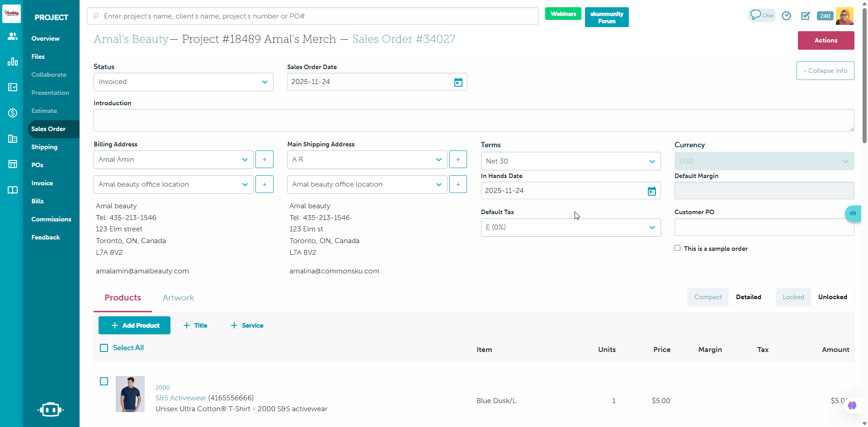The width and height of the screenshot is (868, 427).
Task: Expand the Status dropdown showing Invoiced
Action: tap(183, 82)
